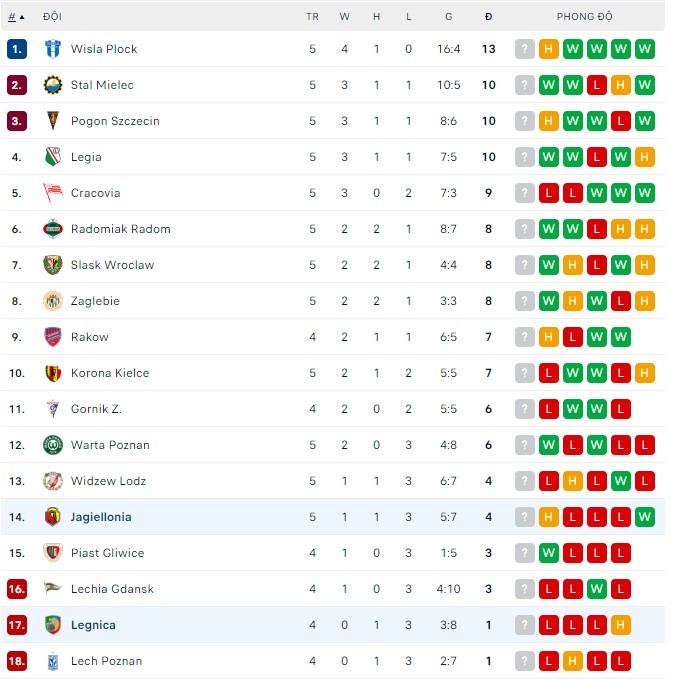
Task: Click the Korona Kielce row's position number 10
Action: (16, 373)
